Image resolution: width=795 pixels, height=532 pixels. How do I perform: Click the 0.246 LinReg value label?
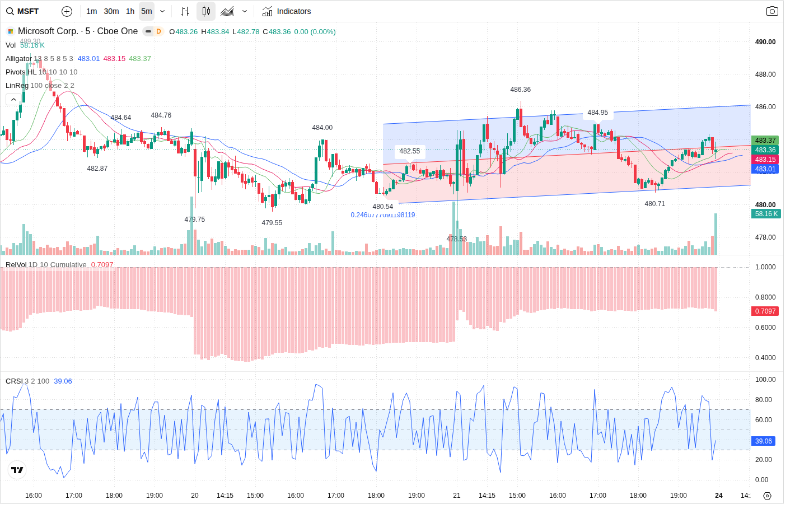[x=383, y=215]
